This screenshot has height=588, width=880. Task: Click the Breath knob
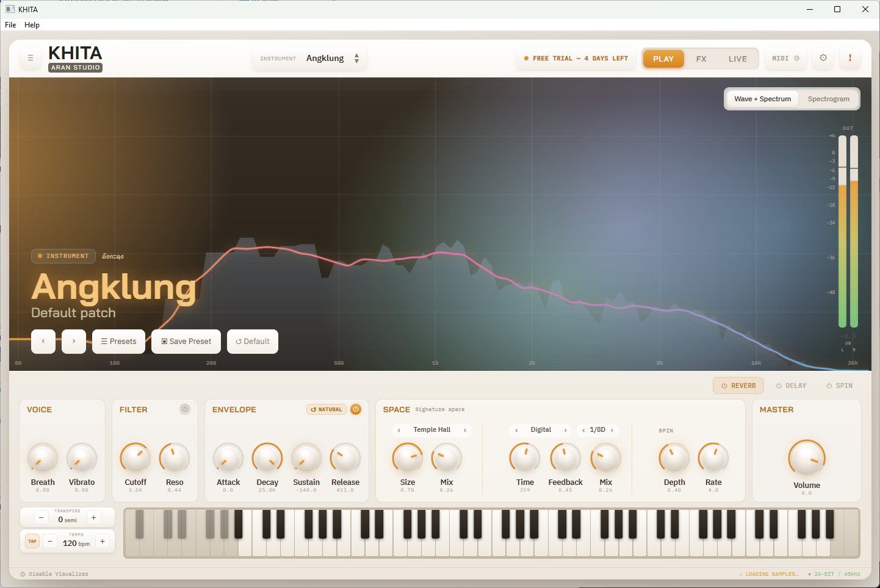tap(43, 457)
